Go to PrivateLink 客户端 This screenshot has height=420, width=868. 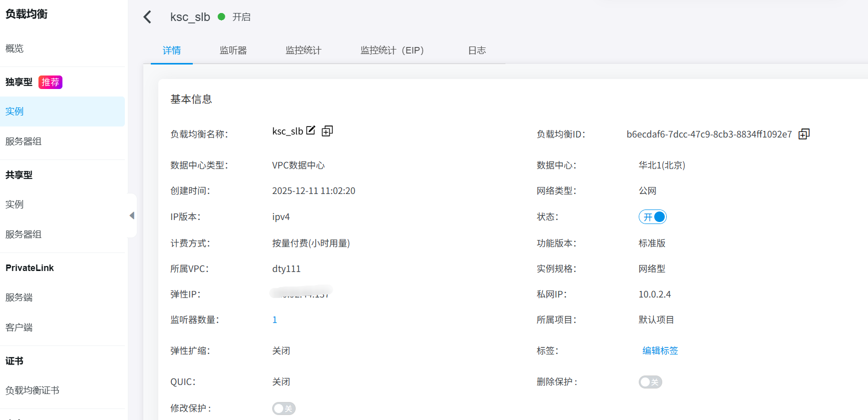(19, 327)
